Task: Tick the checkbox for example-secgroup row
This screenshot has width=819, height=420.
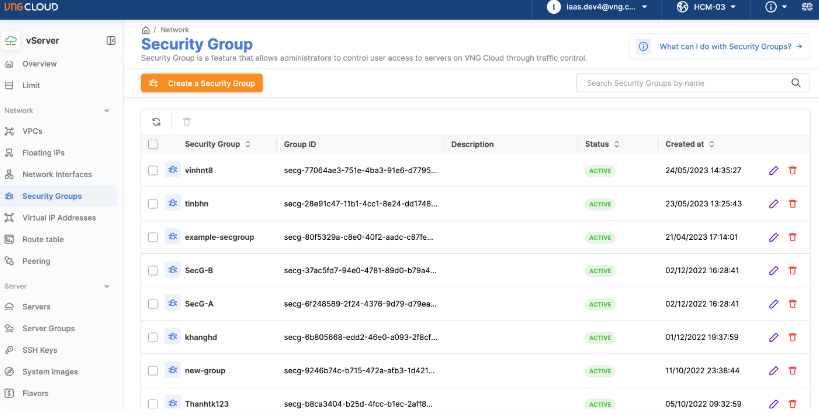Action: 153,237
